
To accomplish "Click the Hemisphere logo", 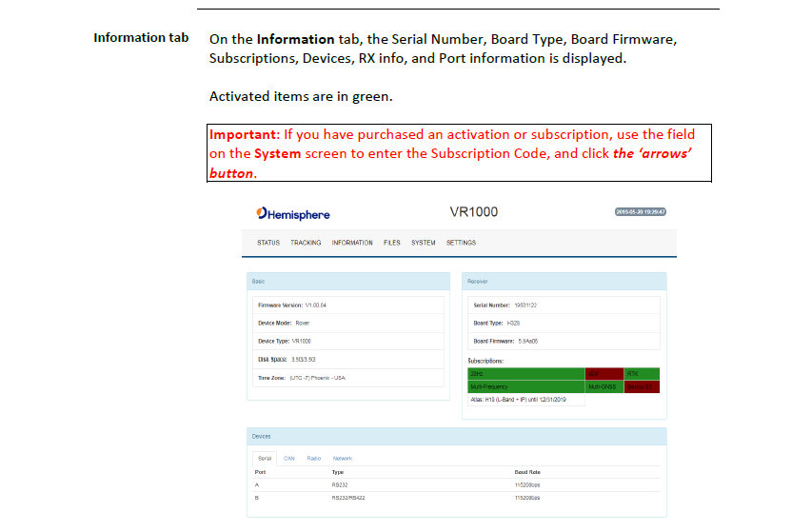I will click(x=292, y=214).
